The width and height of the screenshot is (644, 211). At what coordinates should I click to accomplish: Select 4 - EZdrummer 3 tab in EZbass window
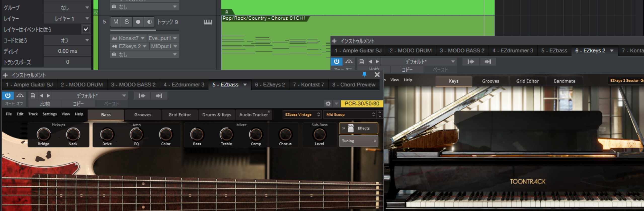click(184, 85)
